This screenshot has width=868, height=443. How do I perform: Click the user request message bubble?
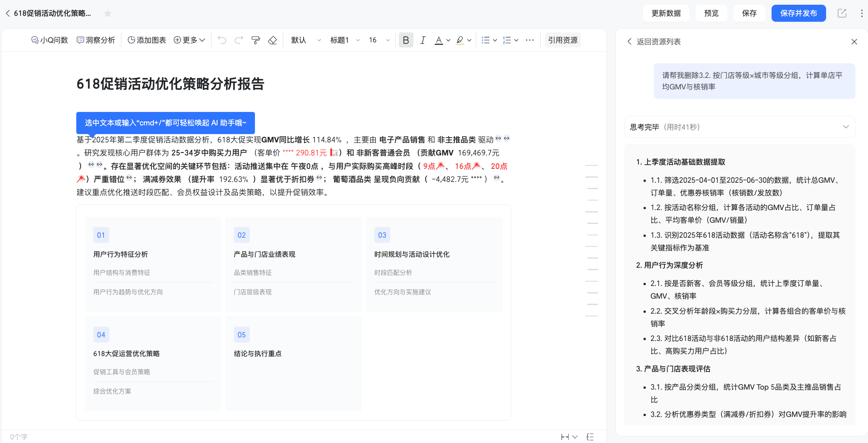coord(754,81)
